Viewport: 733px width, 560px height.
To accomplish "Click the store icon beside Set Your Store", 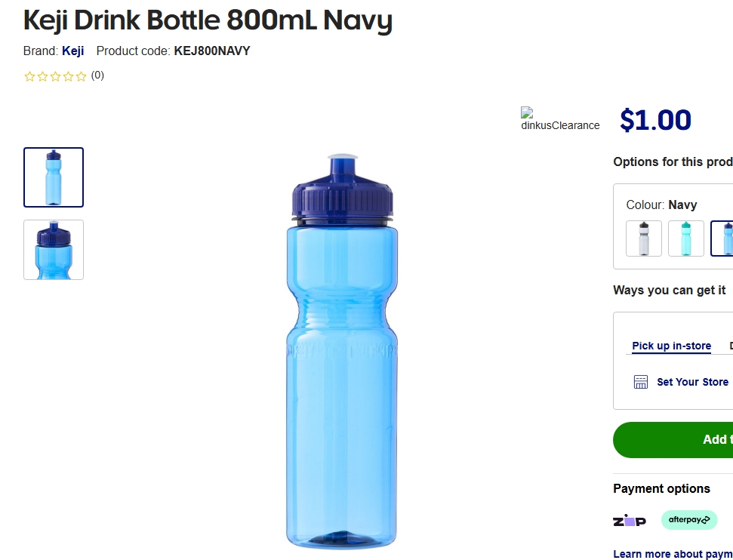I will 640,382.
